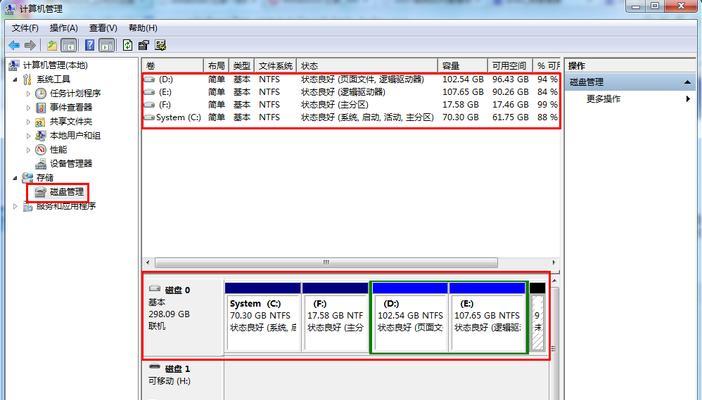Click the Refresh toolbar icon
This screenshot has height=400, width=702.
(128, 45)
